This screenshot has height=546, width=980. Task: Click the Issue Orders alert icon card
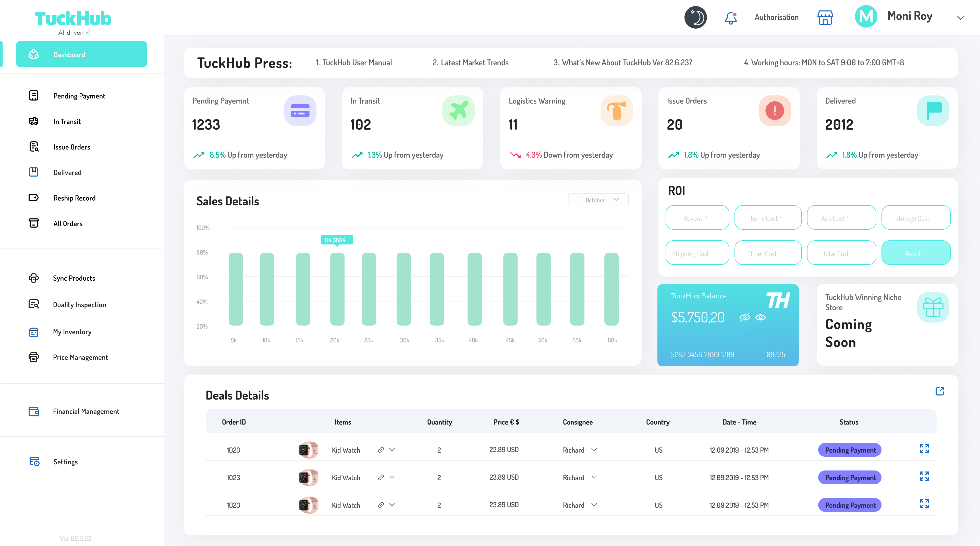[775, 111]
